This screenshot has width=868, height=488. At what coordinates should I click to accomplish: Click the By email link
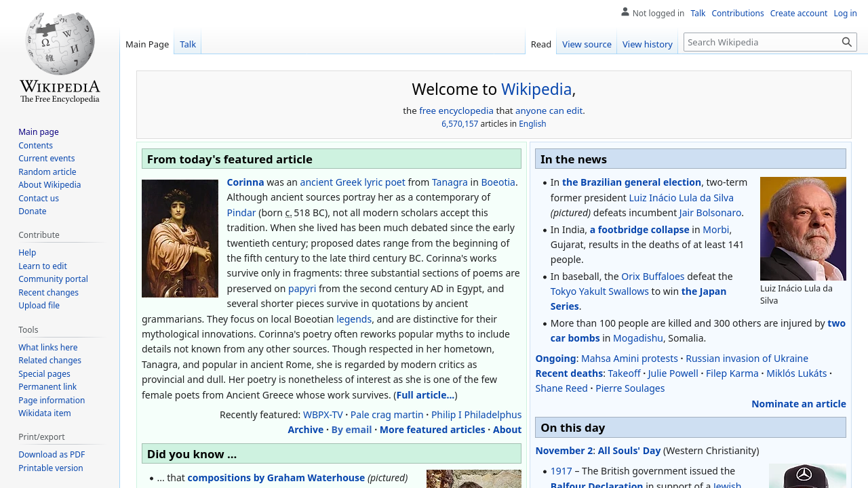[x=351, y=429]
